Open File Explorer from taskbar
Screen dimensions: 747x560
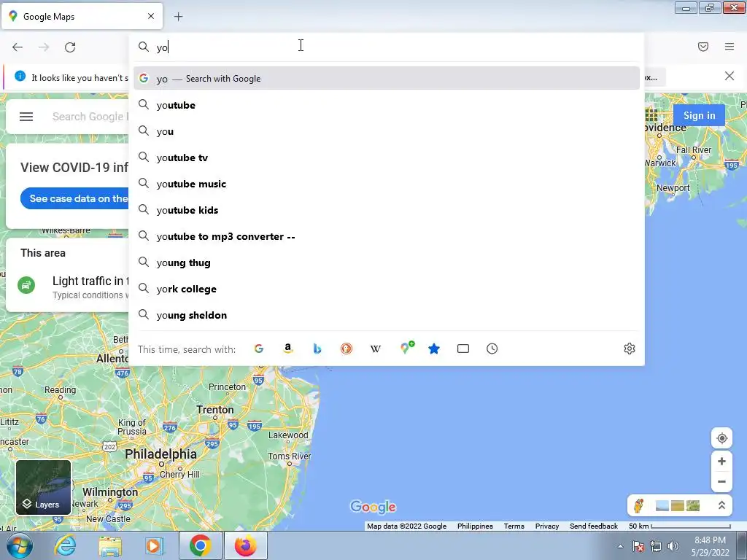click(x=110, y=545)
